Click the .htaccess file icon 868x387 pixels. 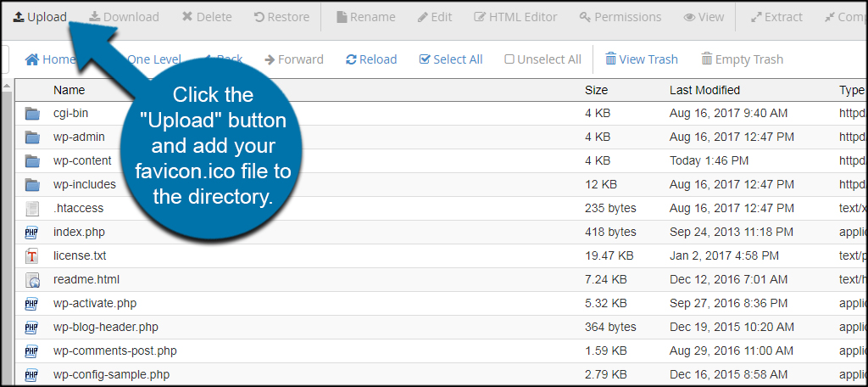33,209
